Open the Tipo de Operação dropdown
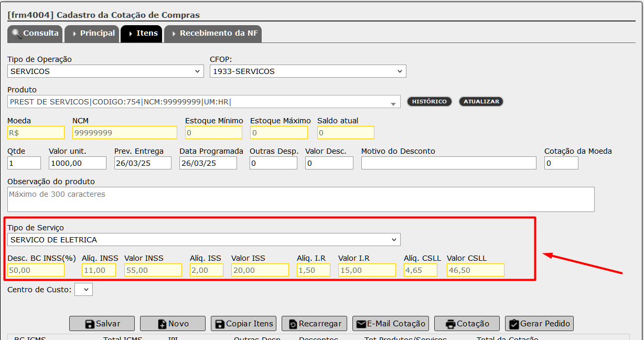The height and width of the screenshot is (340, 644). [105, 71]
